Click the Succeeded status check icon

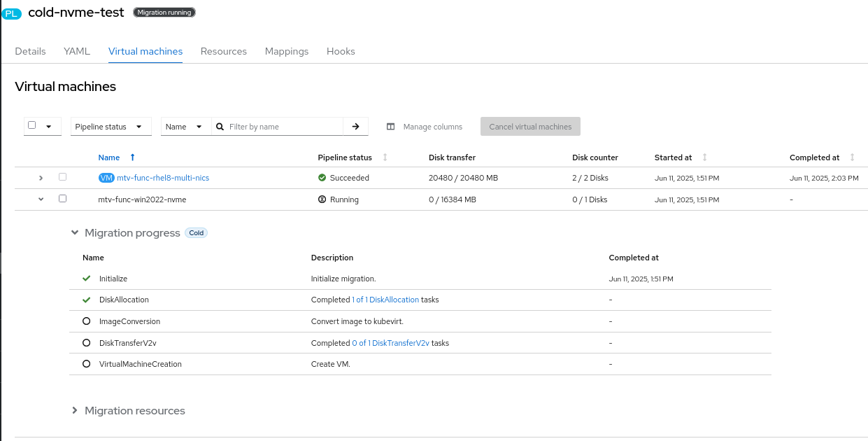322,178
